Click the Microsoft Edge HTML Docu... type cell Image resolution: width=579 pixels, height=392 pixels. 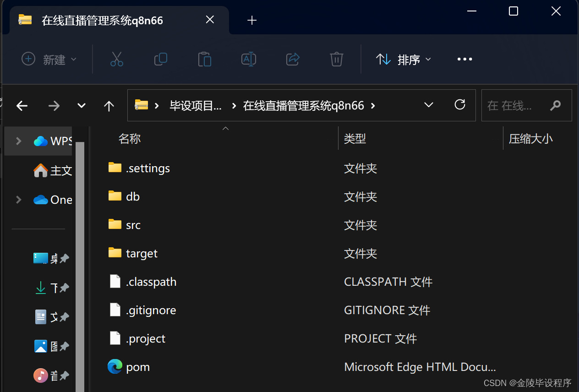pos(420,367)
